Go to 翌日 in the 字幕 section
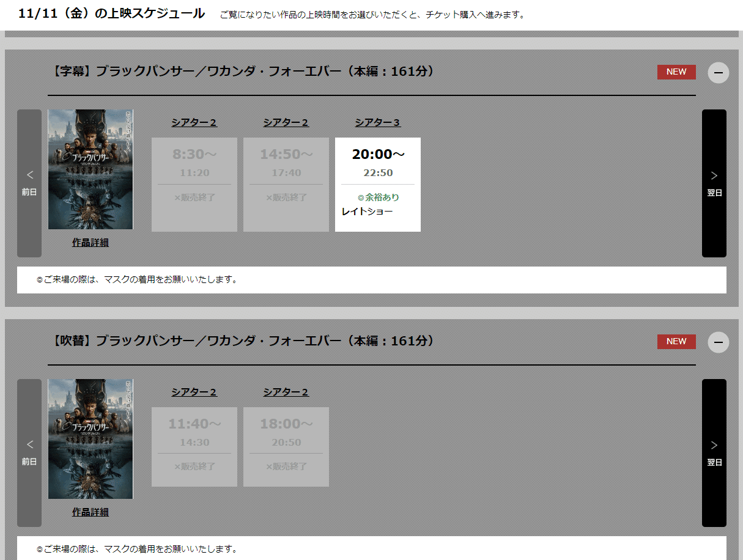 714,183
